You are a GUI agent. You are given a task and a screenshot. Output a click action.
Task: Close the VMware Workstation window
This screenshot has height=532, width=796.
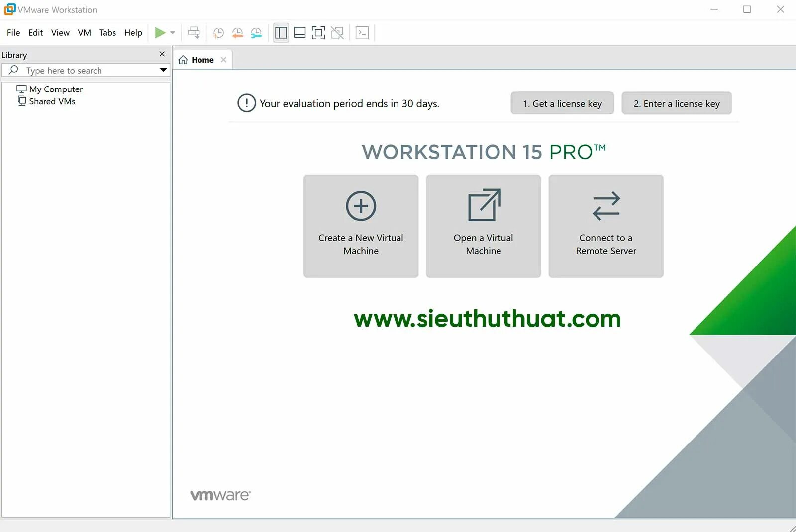[780, 9]
